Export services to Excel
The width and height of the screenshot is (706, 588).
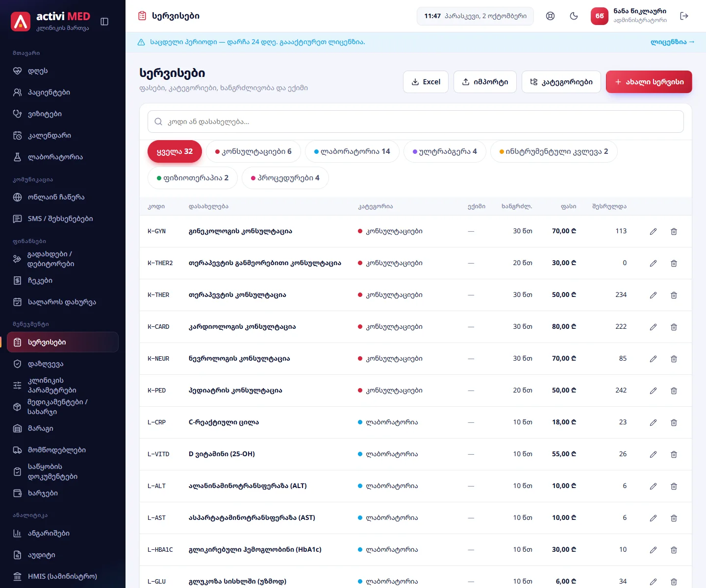point(426,82)
